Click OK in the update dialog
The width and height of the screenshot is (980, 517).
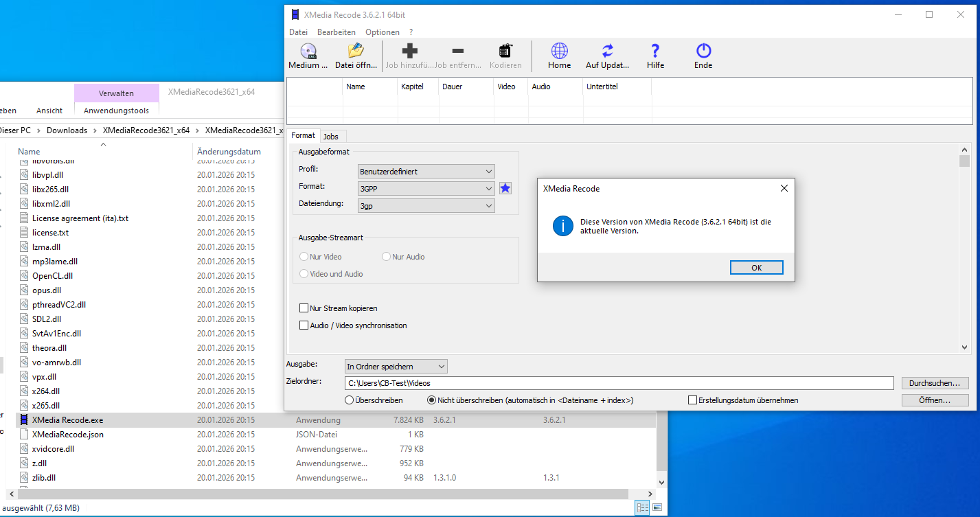pos(756,268)
